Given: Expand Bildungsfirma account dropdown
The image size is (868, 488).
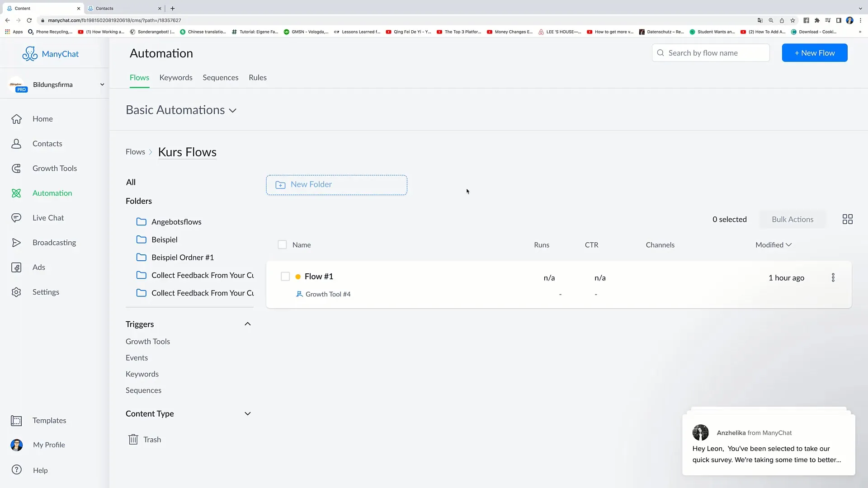Looking at the screenshot, I should [x=102, y=84].
